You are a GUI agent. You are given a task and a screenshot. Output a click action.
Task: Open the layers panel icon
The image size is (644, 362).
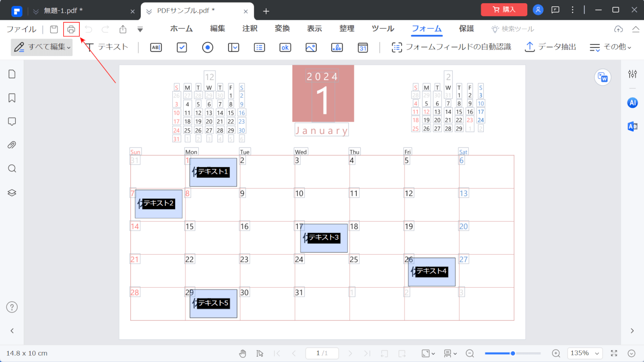click(12, 193)
